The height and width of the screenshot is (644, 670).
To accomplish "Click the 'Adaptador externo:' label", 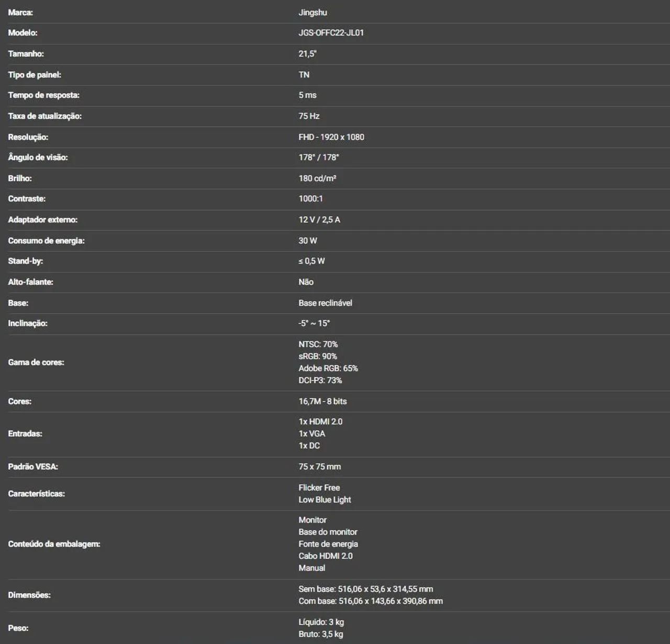I will pyautogui.click(x=42, y=220).
